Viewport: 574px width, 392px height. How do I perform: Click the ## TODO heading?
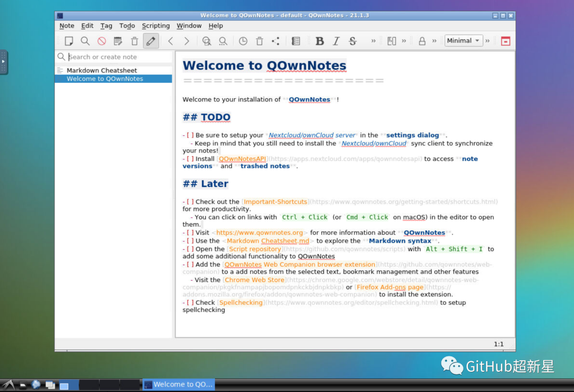click(206, 117)
